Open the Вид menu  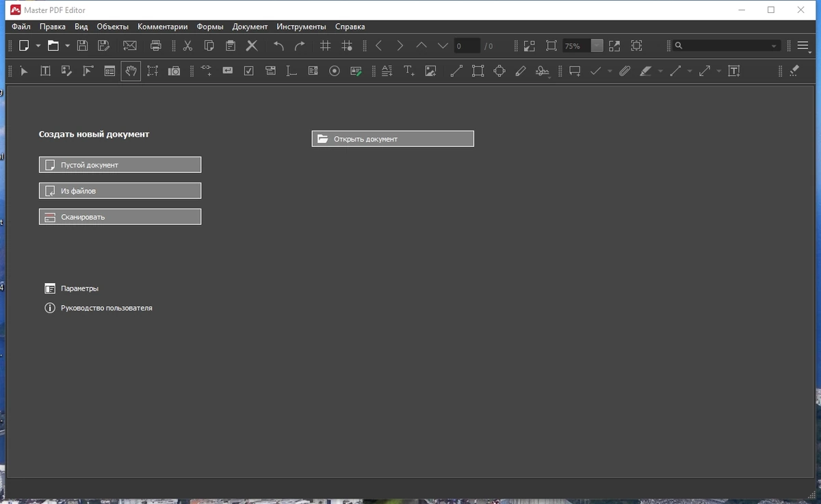click(81, 27)
